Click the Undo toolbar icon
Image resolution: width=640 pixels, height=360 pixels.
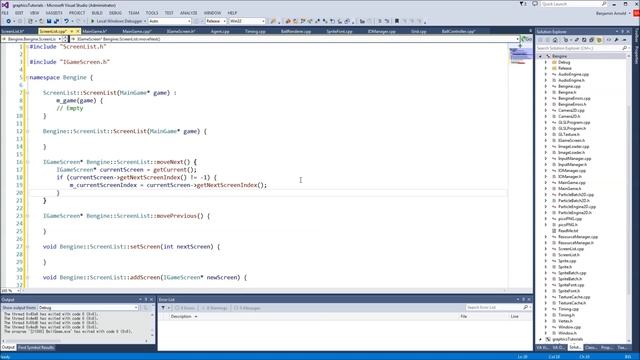click(66, 21)
